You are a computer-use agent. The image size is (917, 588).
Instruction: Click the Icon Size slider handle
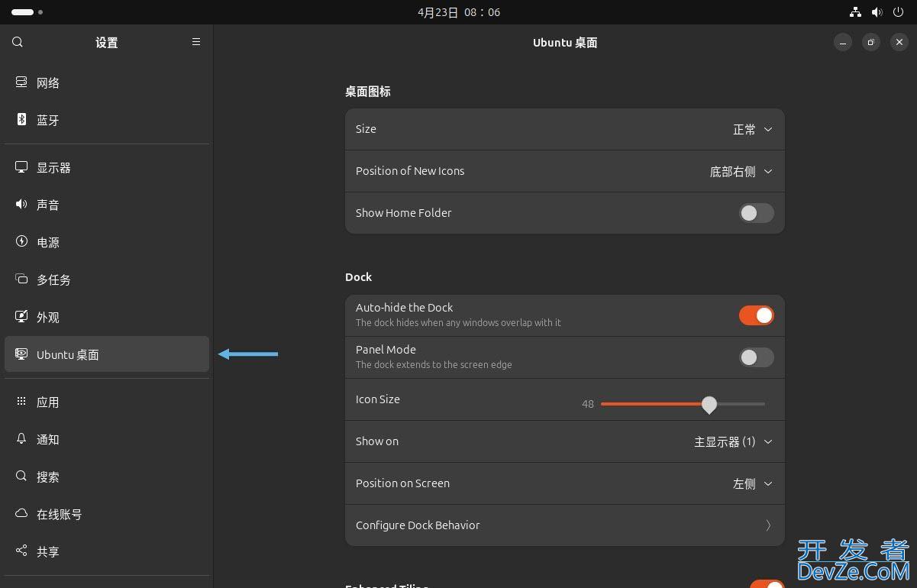click(x=709, y=404)
